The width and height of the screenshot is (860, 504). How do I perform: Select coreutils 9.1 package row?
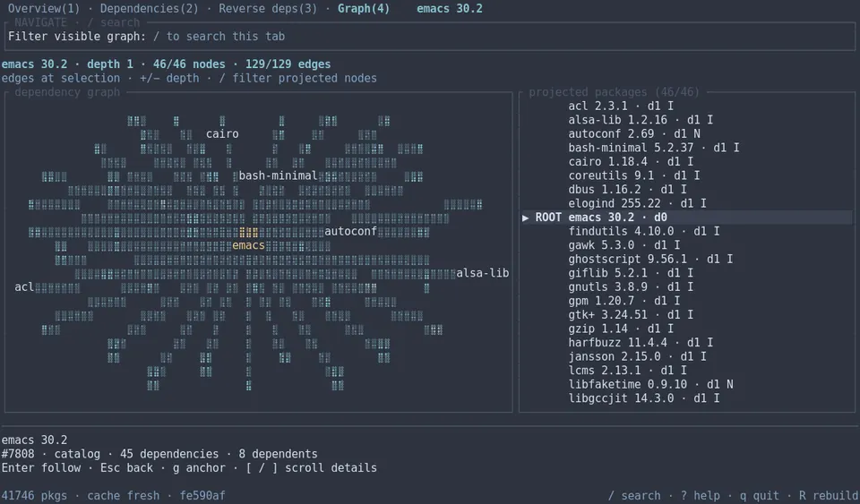[x=687, y=175]
